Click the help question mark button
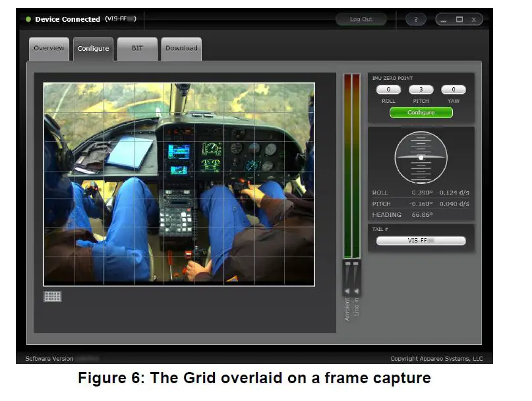 (415, 20)
